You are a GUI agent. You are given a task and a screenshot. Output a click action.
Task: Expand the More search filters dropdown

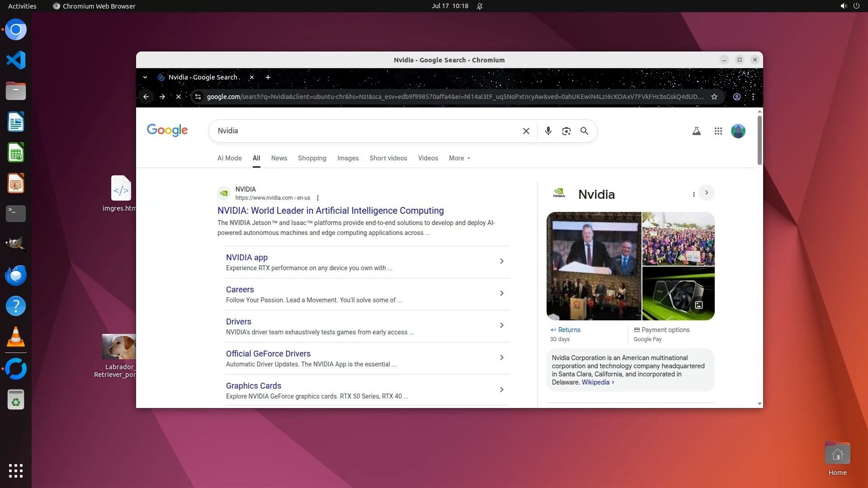coord(459,158)
